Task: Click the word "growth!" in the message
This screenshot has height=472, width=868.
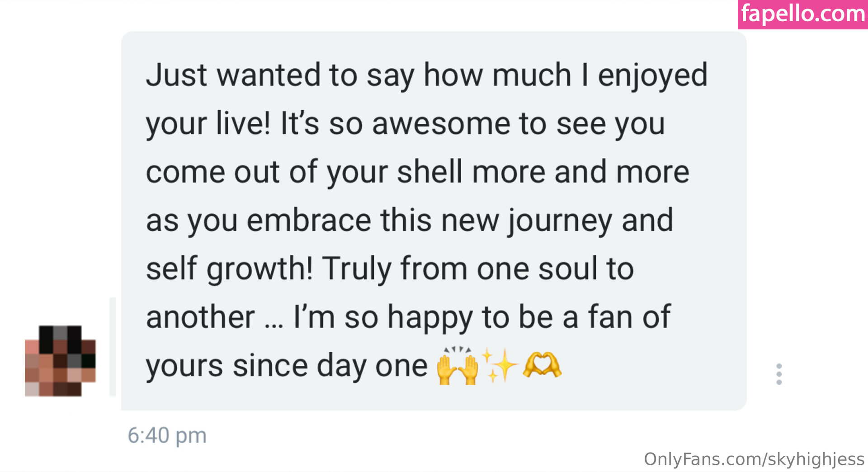Action: click(x=259, y=269)
